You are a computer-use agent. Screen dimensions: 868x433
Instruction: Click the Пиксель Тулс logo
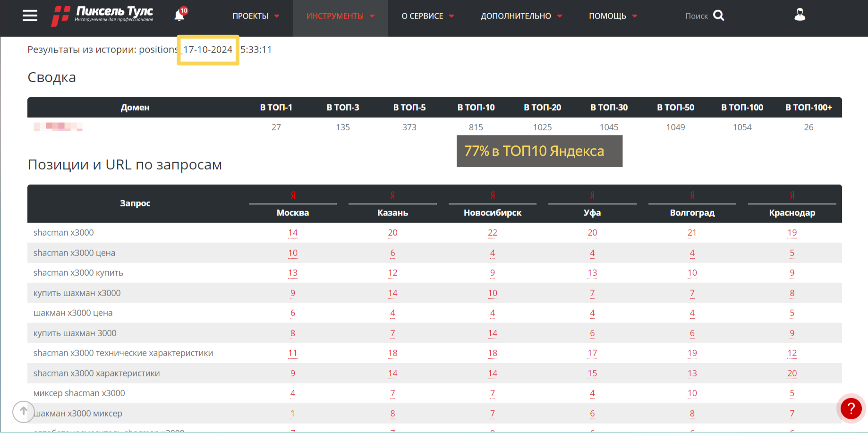click(103, 16)
